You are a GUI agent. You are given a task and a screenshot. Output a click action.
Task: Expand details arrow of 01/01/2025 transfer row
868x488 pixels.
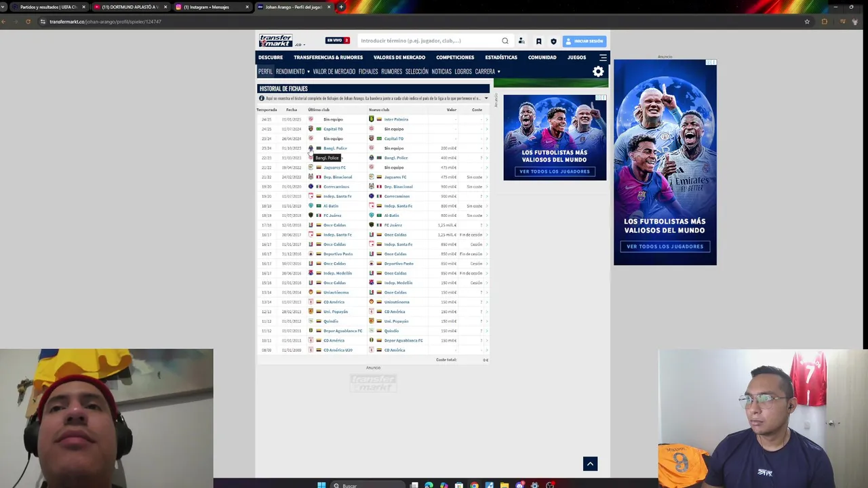tap(486, 119)
